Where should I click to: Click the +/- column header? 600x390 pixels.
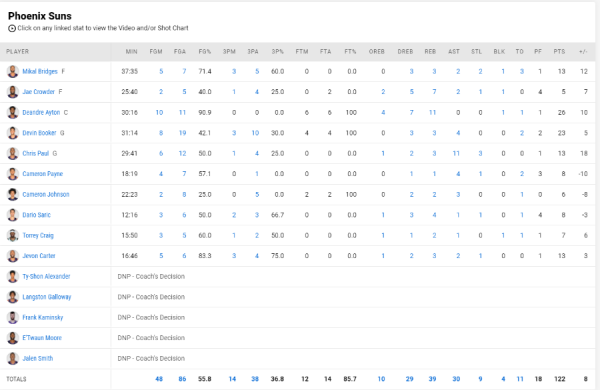[583, 51]
